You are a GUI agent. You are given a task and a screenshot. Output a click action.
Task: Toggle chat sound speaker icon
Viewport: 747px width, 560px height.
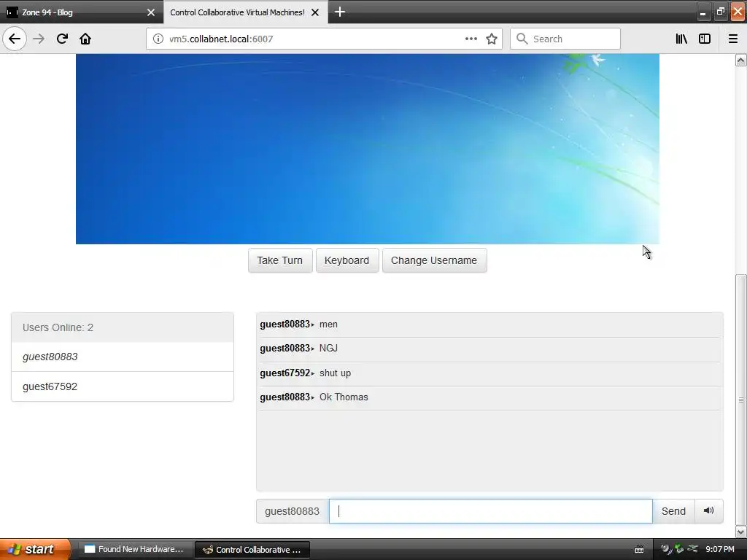pos(709,511)
